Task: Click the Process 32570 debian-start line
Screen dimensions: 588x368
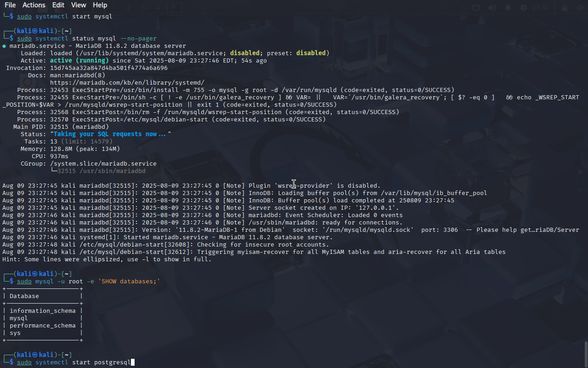Action: coord(171,120)
